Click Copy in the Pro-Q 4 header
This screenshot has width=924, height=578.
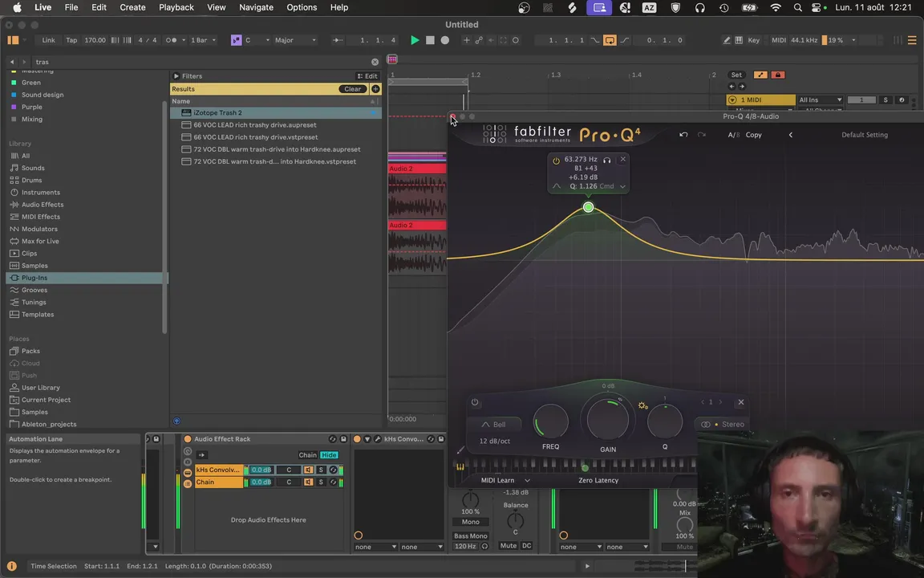pyautogui.click(x=754, y=135)
